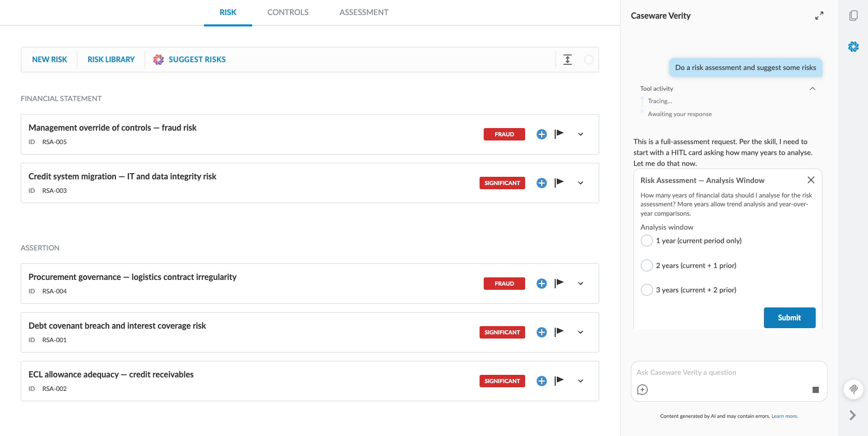This screenshot has height=436, width=868.
Task: Click the user message about risk assessment
Action: click(745, 67)
